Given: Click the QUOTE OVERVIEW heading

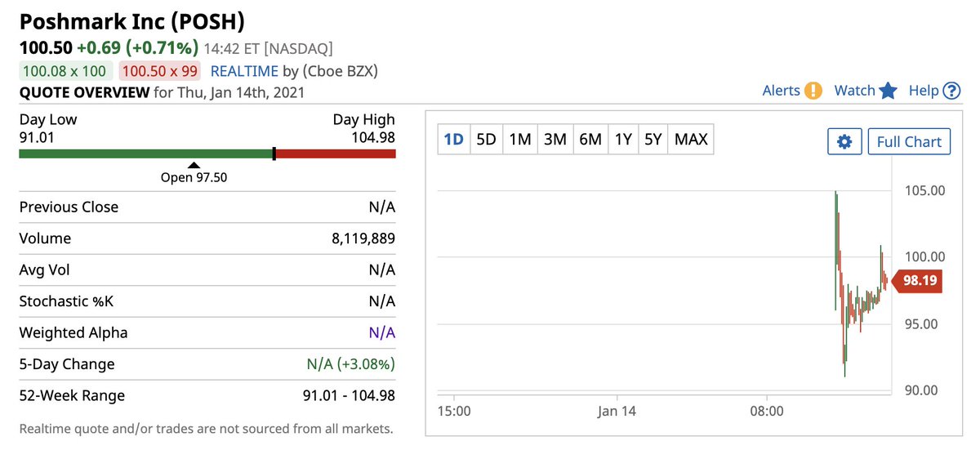Looking at the screenshot, I should coord(84,92).
